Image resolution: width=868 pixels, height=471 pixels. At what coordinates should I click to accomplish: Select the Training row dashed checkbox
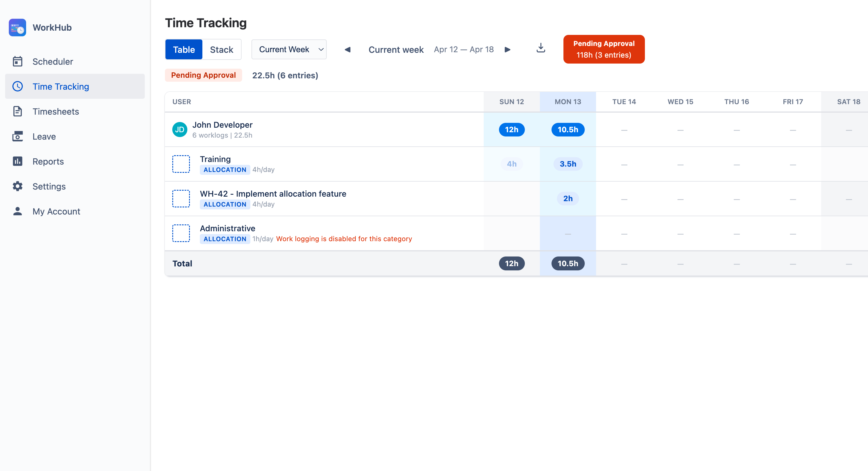tap(181, 164)
